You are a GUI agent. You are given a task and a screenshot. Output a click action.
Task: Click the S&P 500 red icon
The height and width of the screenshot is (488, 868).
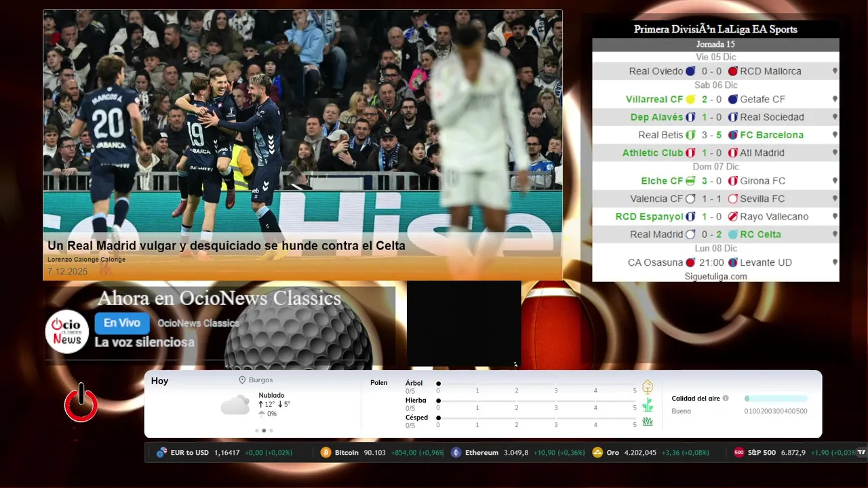(x=739, y=452)
